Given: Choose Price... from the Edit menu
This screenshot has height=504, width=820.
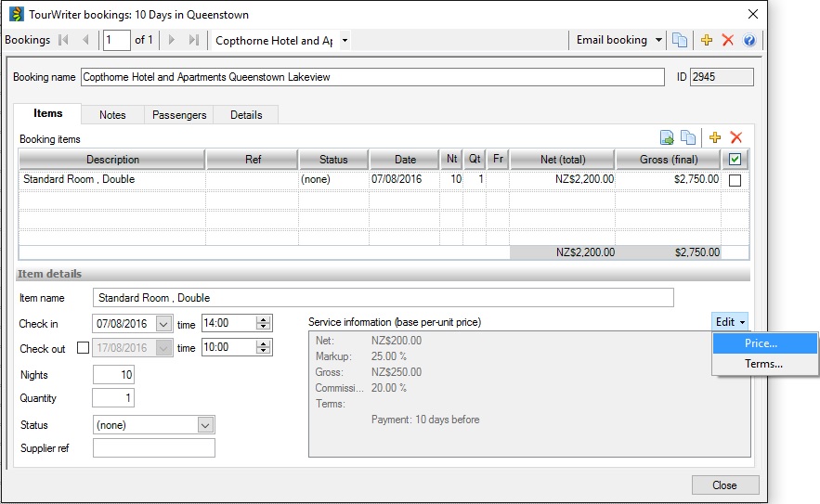Looking at the screenshot, I should click(761, 343).
